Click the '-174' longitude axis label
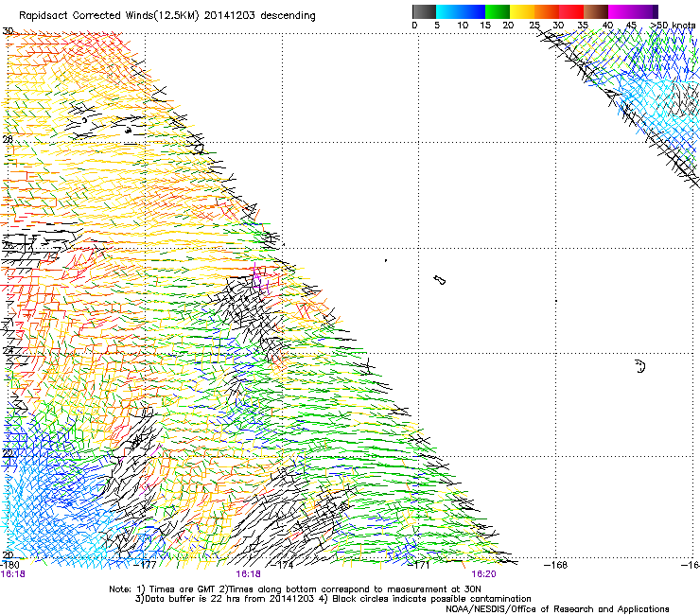 pyautogui.click(x=283, y=565)
